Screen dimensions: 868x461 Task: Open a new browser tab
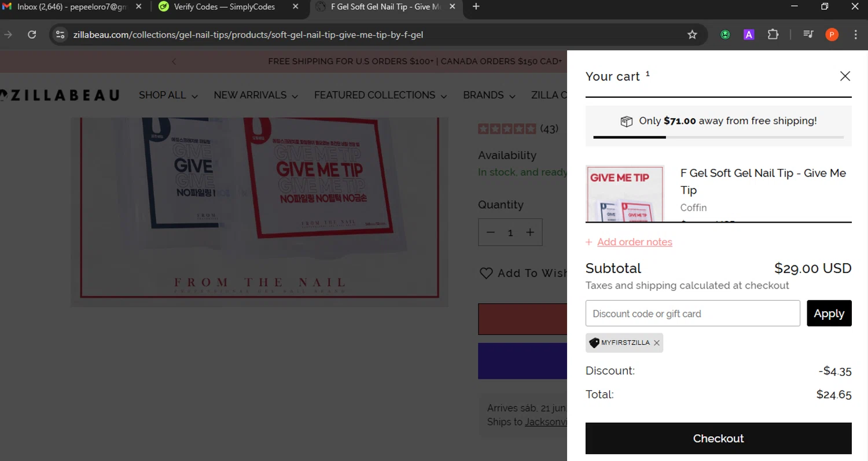(476, 7)
